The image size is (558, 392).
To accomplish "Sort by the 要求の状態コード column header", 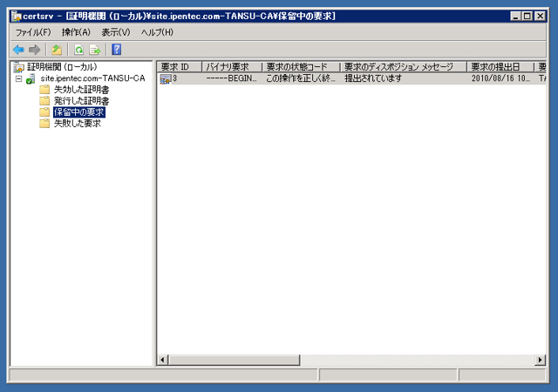I will pos(301,67).
